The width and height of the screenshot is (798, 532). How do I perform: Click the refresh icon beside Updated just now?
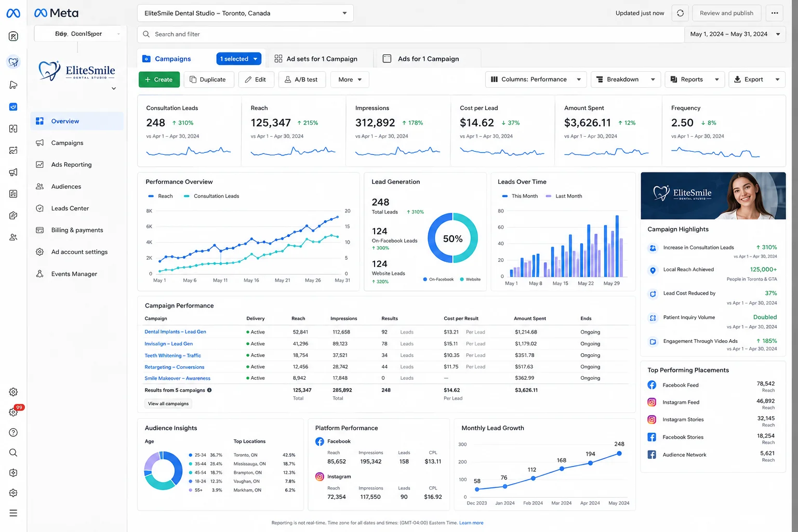click(x=680, y=13)
